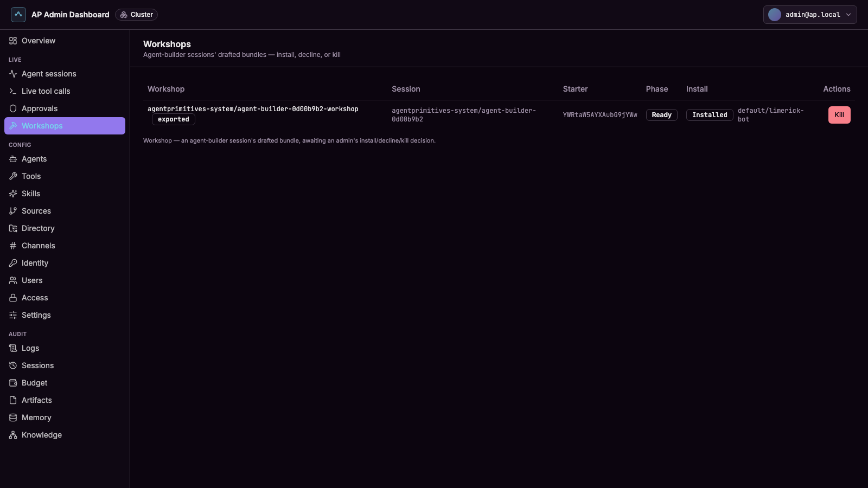The width and height of the screenshot is (868, 488).
Task: Click the exported tag badge
Action: pos(174,119)
